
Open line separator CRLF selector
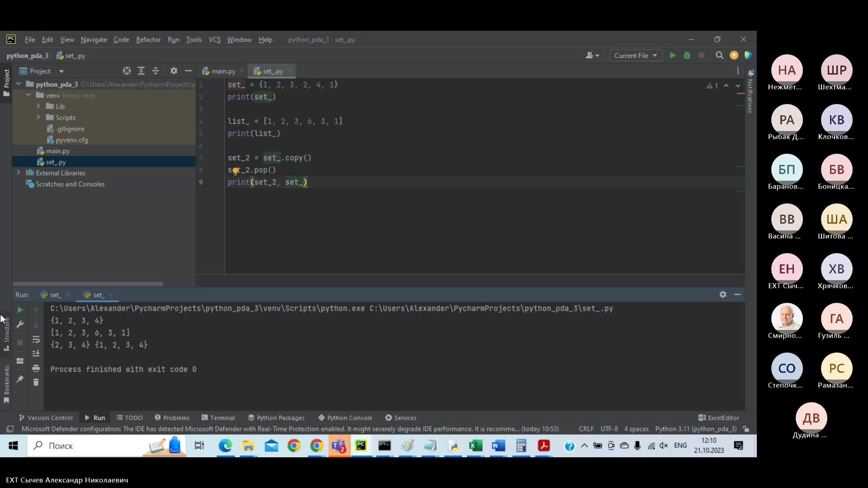586,429
